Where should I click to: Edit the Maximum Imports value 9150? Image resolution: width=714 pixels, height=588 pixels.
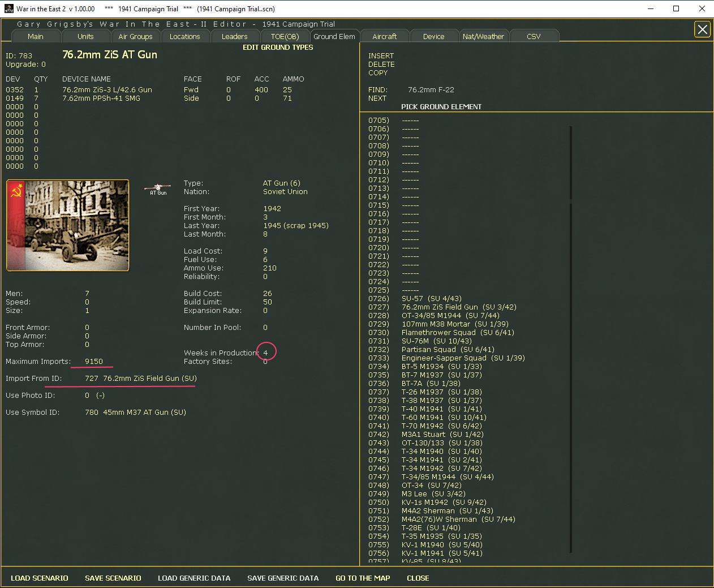tap(94, 362)
